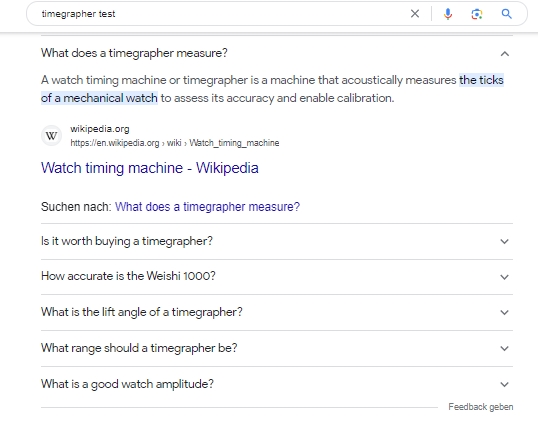Click highlighted 'the ticks of a mechanical watch' text
Image resolution: width=538 pixels, height=434 pixels.
click(272, 89)
